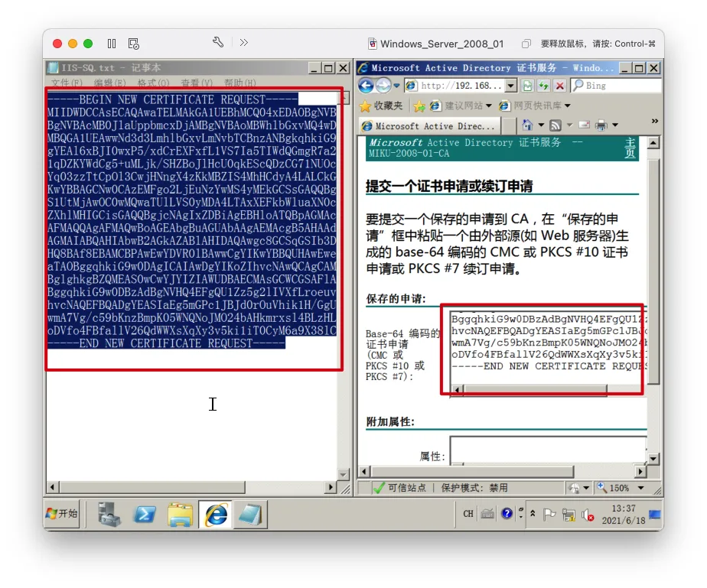Expand the address bar URL history dropdown

pos(511,85)
